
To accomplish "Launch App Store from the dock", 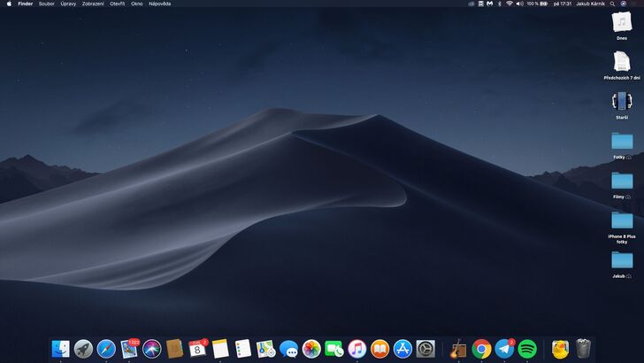I will click(402, 349).
